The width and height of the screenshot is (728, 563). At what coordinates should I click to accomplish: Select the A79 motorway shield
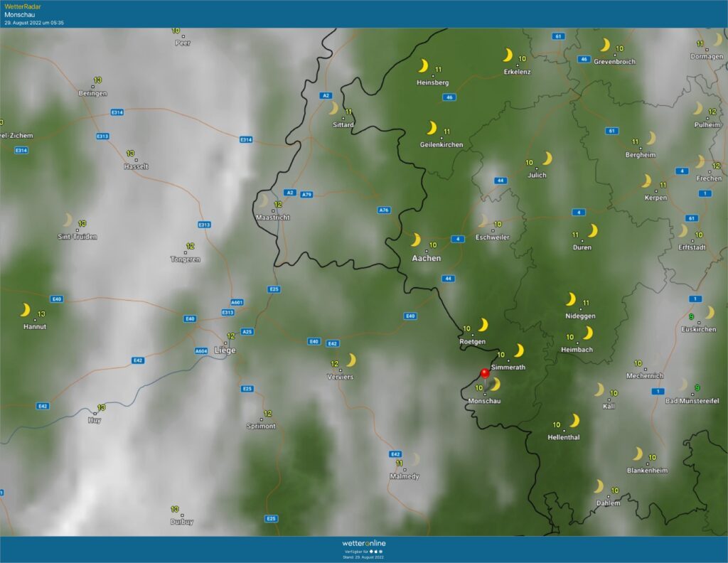(x=306, y=195)
